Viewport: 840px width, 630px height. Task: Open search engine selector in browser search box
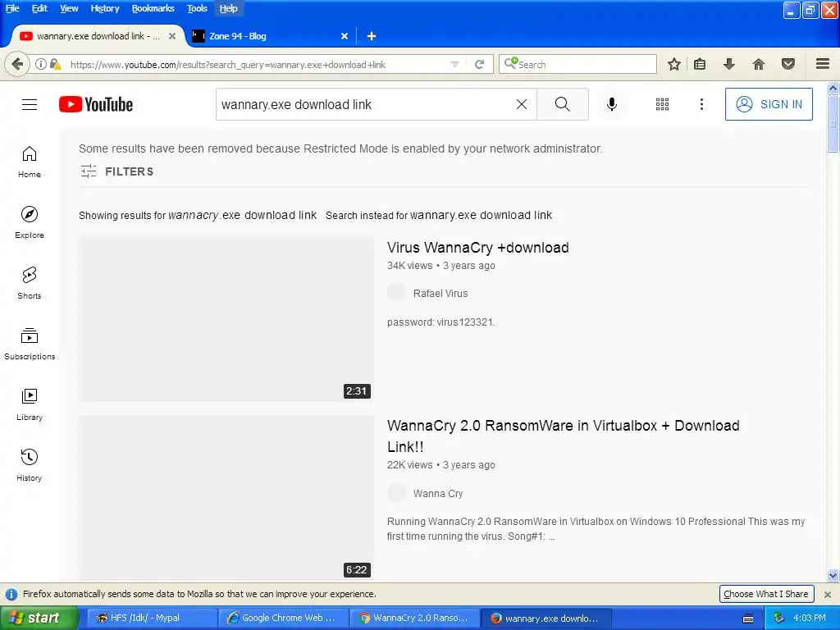coord(510,64)
